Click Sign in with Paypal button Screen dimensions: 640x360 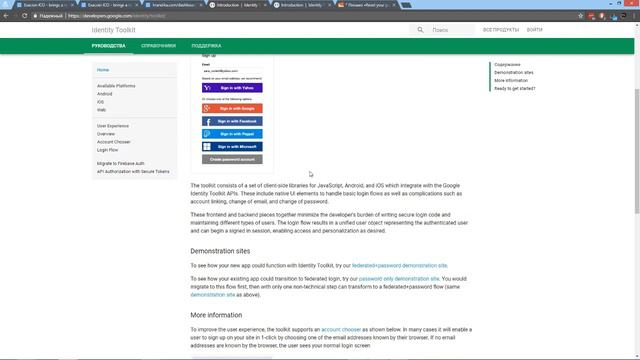[232, 134]
